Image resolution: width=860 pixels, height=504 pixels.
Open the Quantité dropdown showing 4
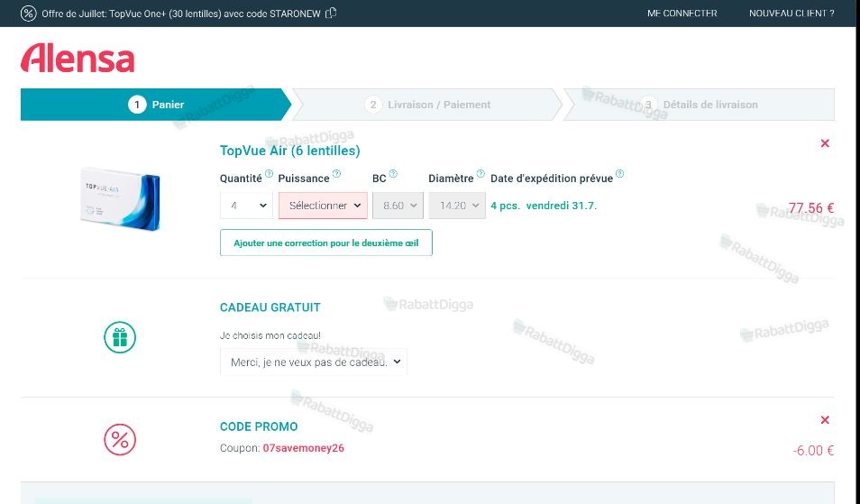[246, 206]
